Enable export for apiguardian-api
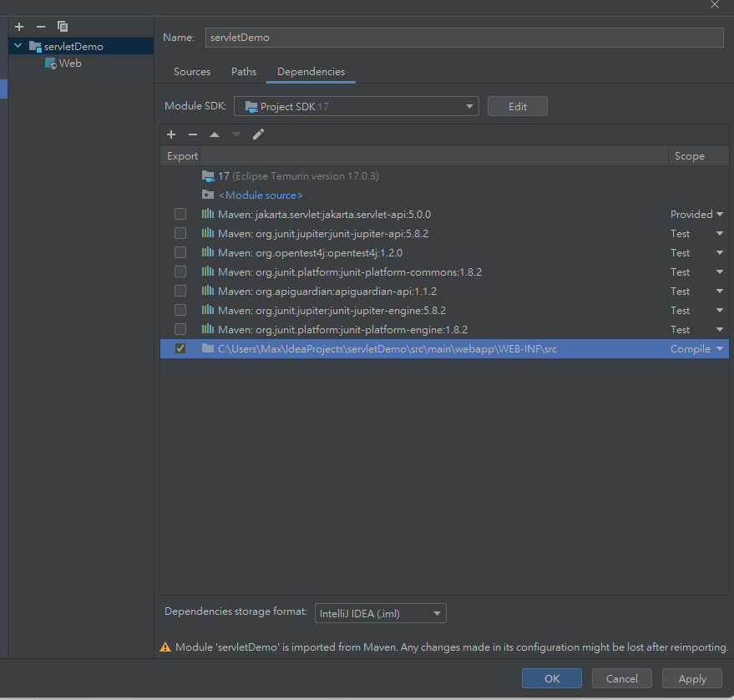 click(x=180, y=291)
